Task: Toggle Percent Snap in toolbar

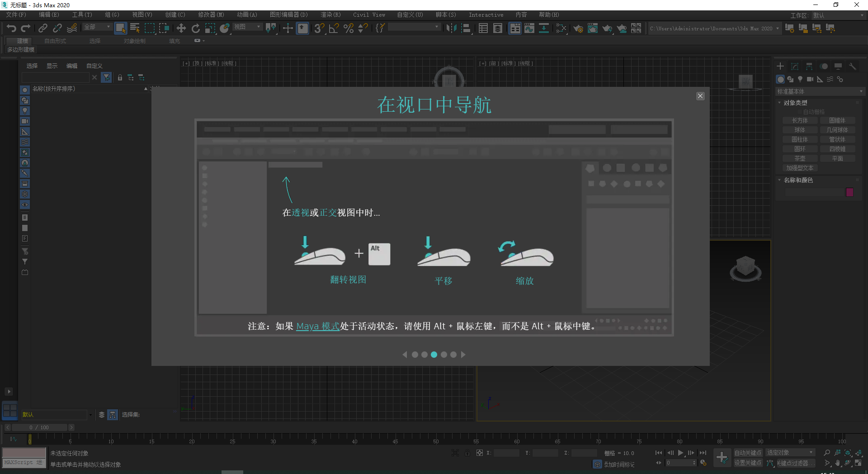Action: 348,28
